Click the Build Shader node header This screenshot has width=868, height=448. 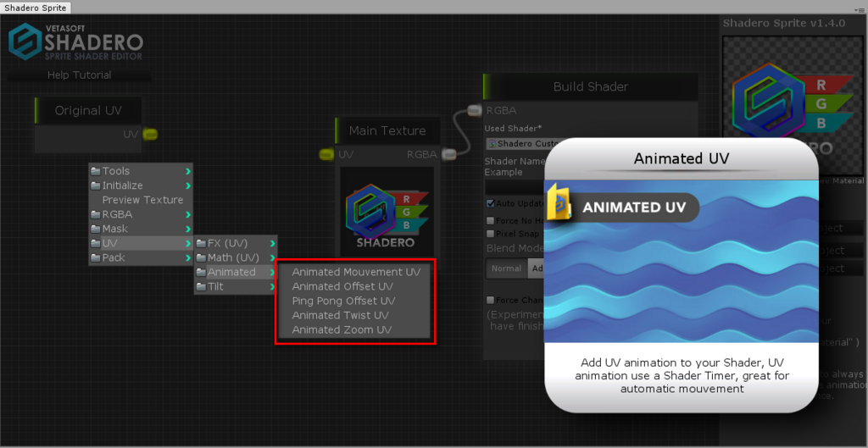pyautogui.click(x=590, y=87)
